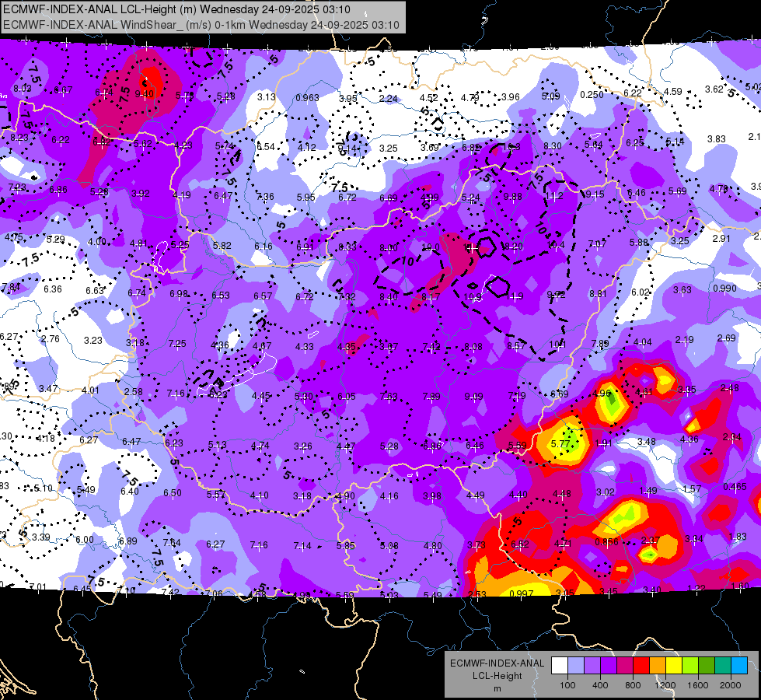Click the wind shear value '3.83'

pos(717,139)
